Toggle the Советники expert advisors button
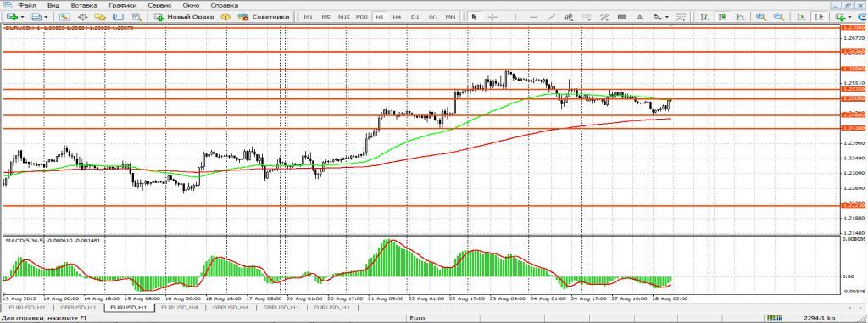This screenshot has width=868, height=323. click(264, 17)
